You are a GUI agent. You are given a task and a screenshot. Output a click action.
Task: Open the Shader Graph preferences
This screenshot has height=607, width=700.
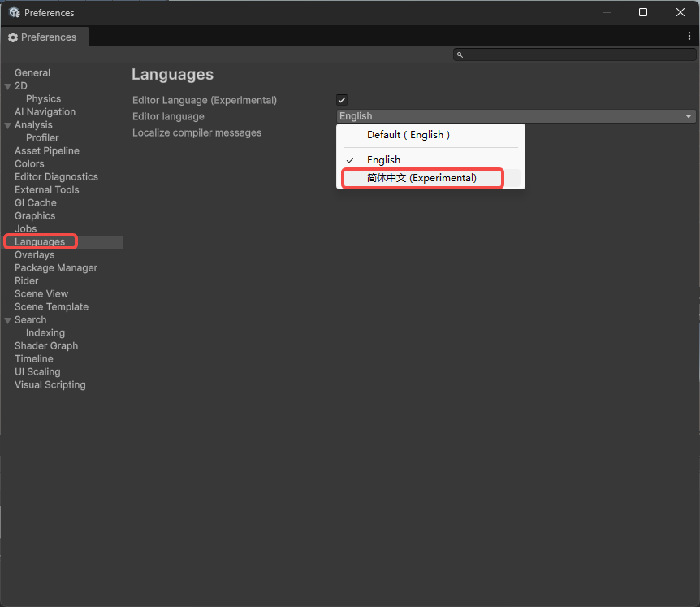[x=46, y=345]
